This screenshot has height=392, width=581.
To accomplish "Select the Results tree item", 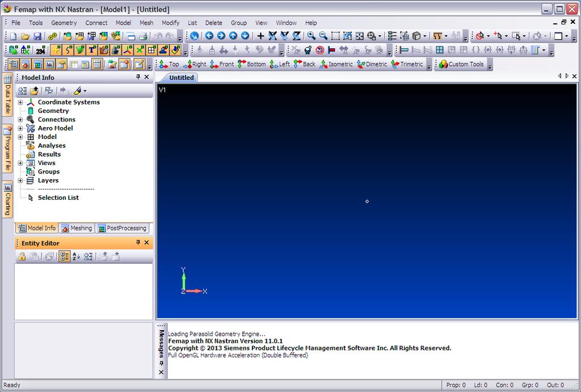I will tap(49, 154).
